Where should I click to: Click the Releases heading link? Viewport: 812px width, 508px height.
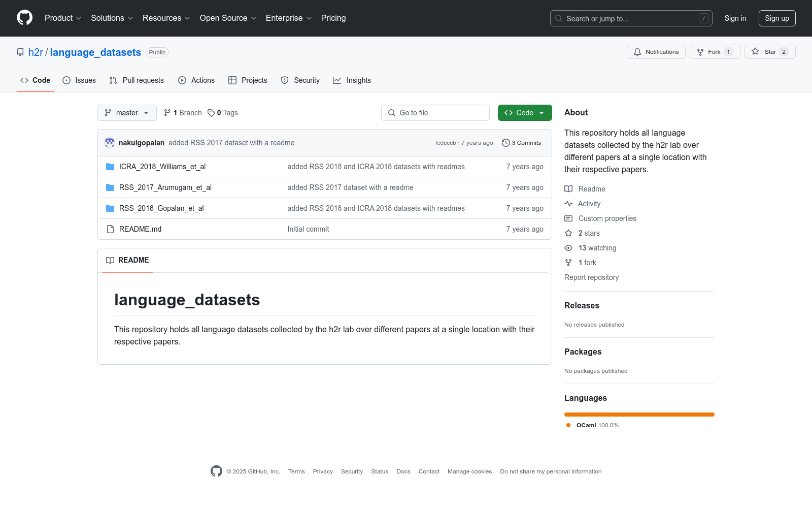coord(582,305)
